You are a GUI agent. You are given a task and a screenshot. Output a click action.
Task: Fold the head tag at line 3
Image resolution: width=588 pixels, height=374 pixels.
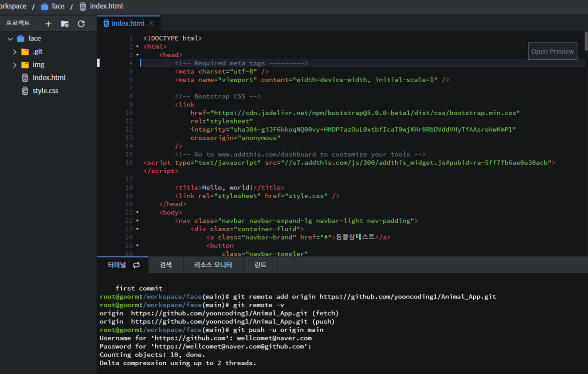(x=137, y=55)
